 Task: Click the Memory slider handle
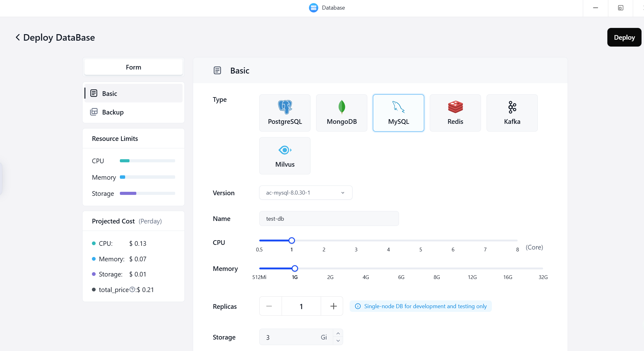point(295,268)
